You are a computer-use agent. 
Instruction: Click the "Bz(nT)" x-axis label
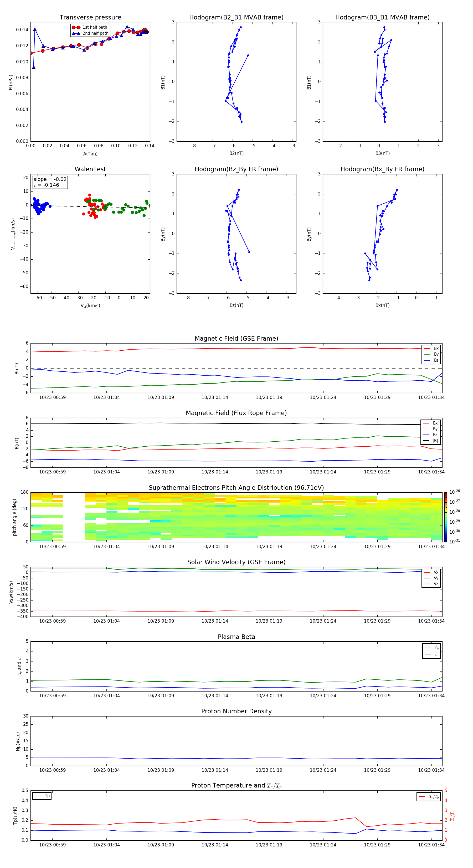coord(236,305)
